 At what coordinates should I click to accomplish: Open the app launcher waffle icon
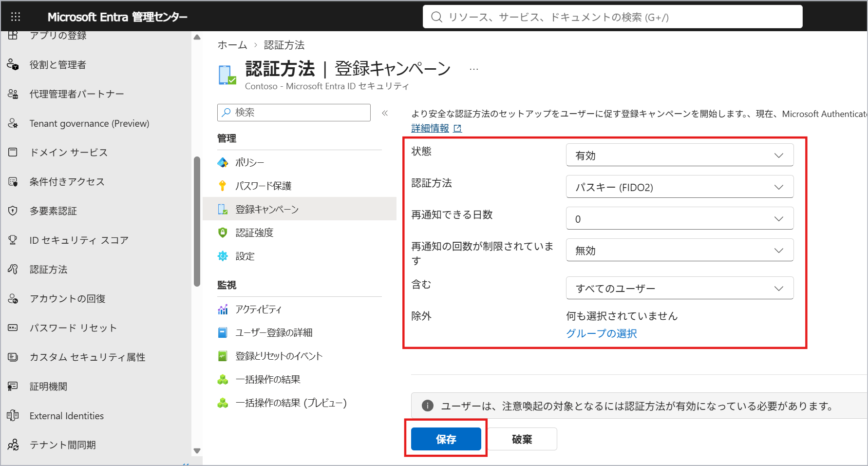pos(16,17)
